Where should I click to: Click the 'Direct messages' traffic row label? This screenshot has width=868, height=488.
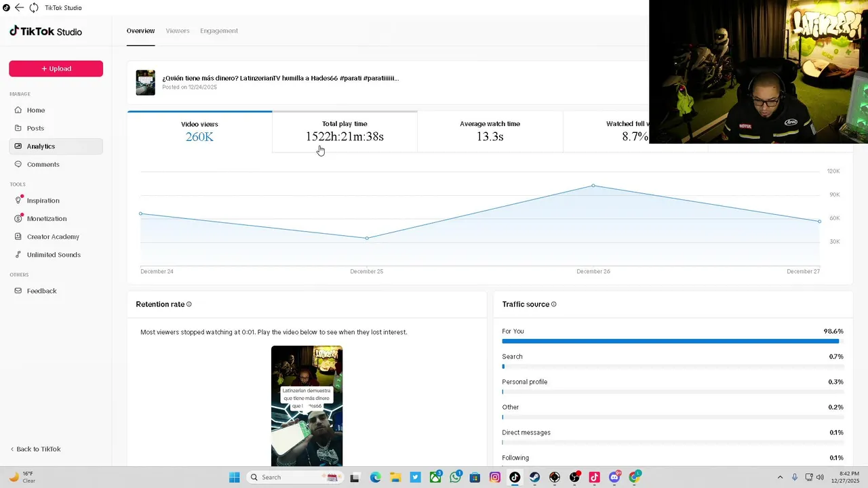click(526, 432)
